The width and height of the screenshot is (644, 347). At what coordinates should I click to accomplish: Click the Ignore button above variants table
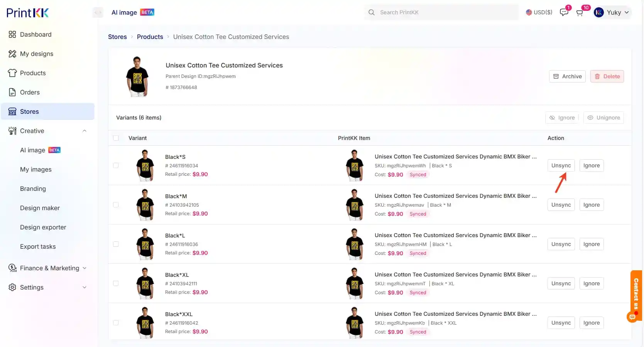coord(562,118)
